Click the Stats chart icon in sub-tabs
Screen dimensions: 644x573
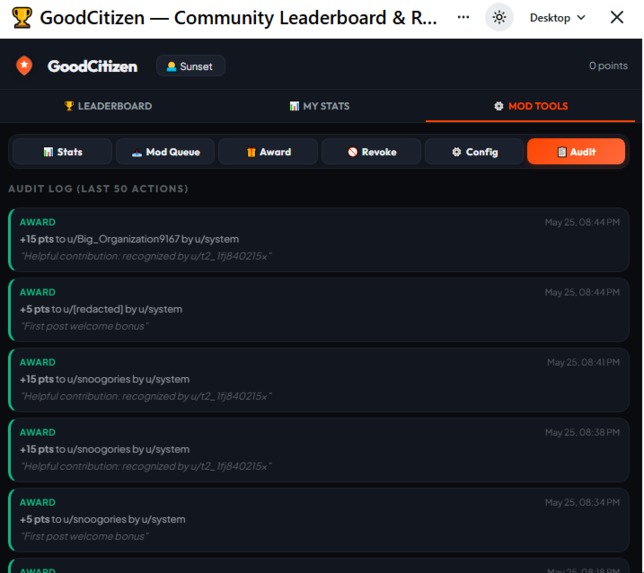tap(48, 152)
